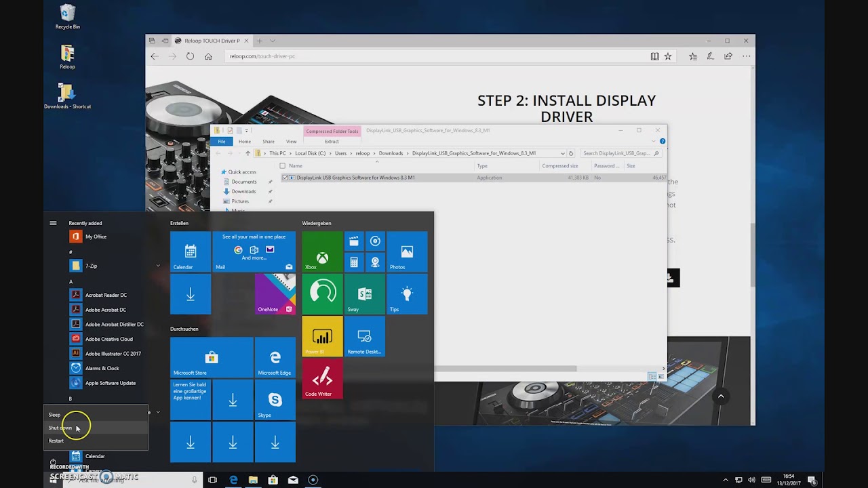This screenshot has height=488, width=868.
Task: Open Documents in Quick access
Action: (244, 182)
